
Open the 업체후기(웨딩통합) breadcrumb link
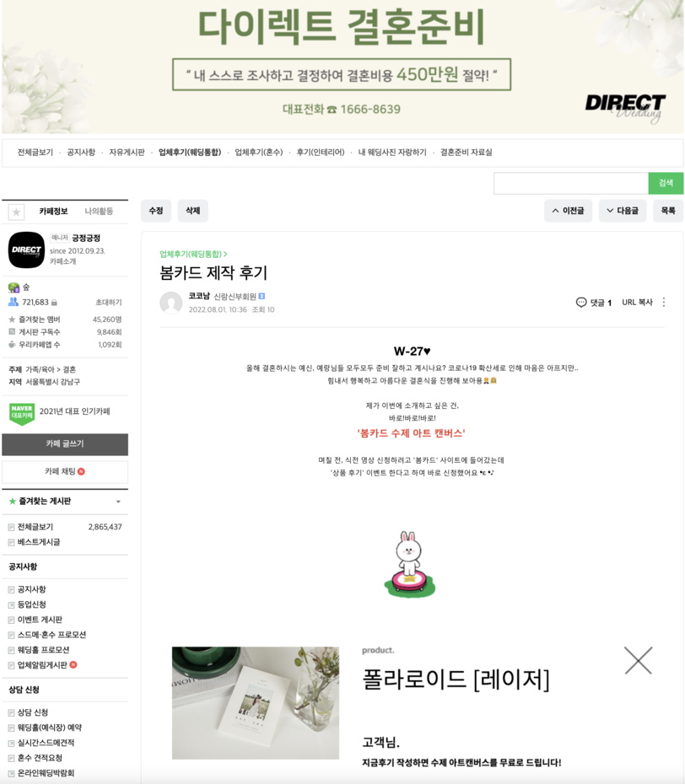[193, 254]
